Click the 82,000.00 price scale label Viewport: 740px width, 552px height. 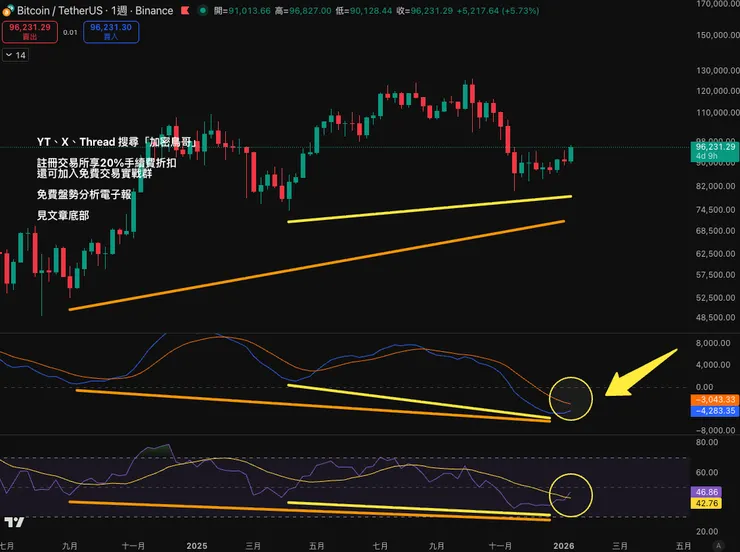tap(715, 186)
